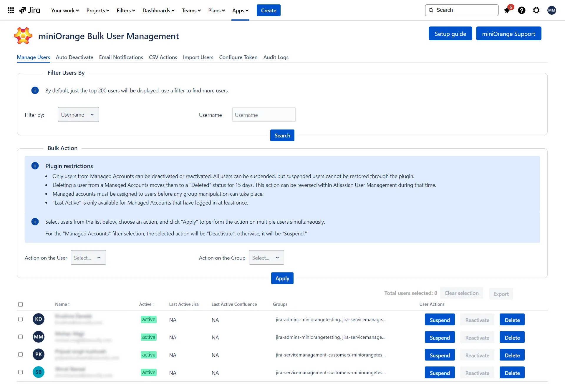Open the MM profile avatar in header

click(552, 10)
